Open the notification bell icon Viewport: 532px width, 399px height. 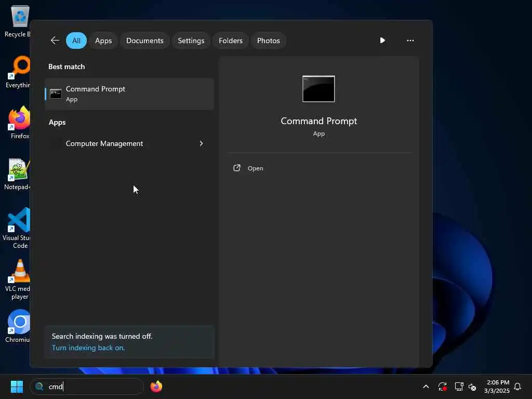517,387
